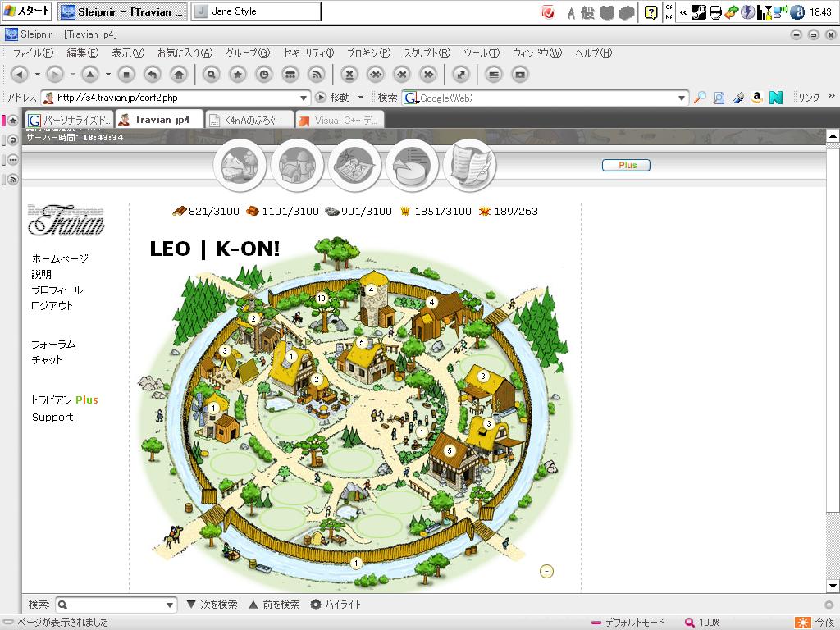The image size is (840, 630).
Task: Open Travian statistics pie chart icon
Action: point(412,165)
